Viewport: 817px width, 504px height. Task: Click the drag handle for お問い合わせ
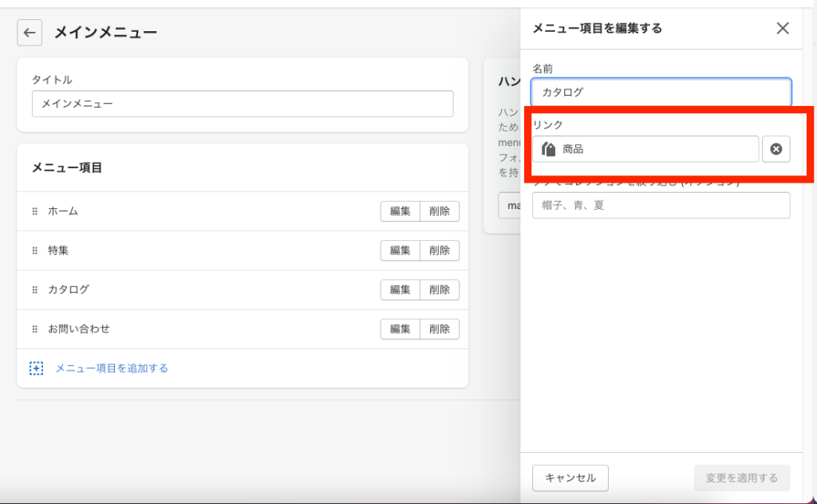(35, 329)
